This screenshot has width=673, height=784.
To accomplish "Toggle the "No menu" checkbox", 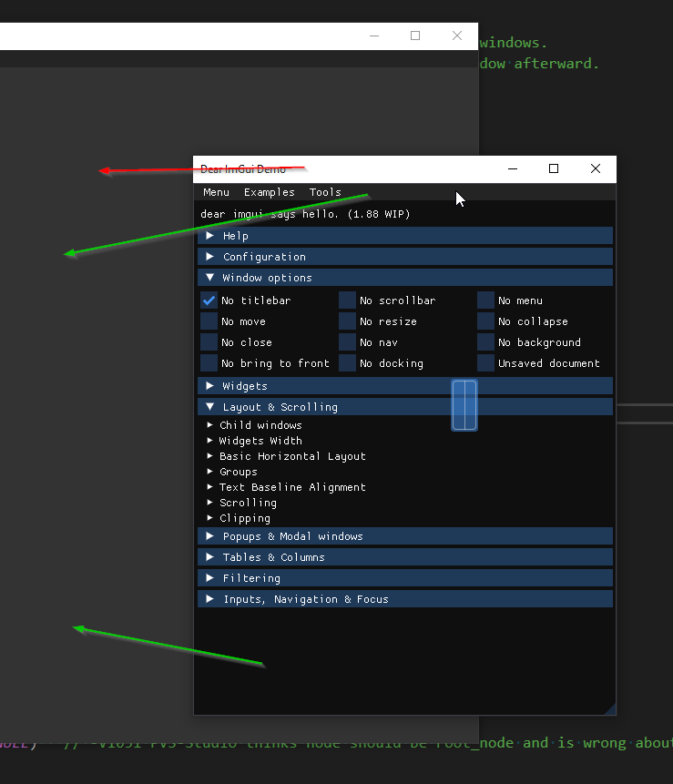I will tap(485, 300).
